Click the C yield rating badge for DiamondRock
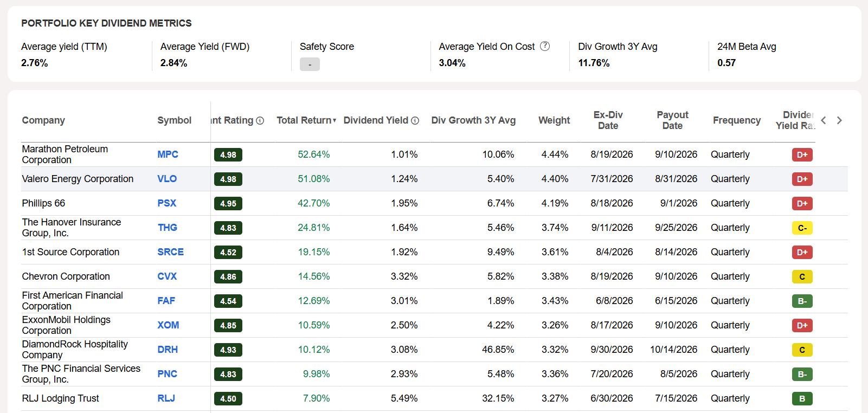 pyautogui.click(x=802, y=350)
